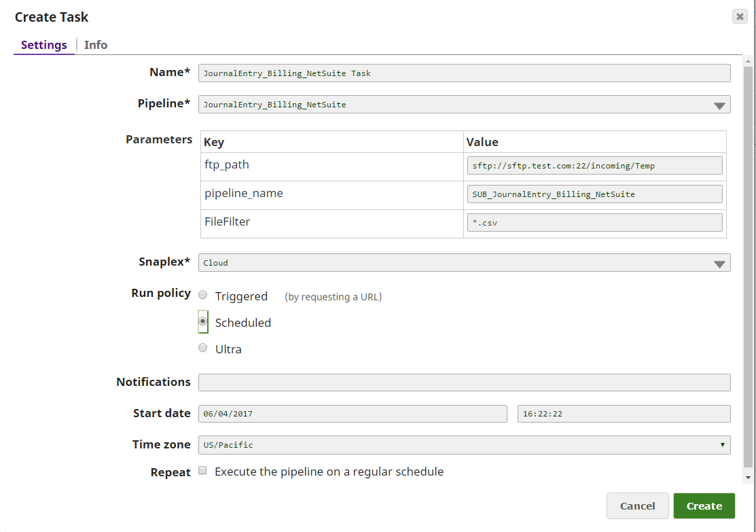This screenshot has width=756, height=532.
Task: Click the Key column header
Action: pyautogui.click(x=331, y=142)
